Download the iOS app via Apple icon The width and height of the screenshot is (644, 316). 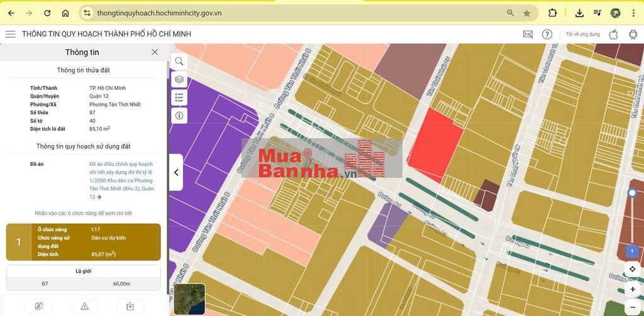pos(614,34)
